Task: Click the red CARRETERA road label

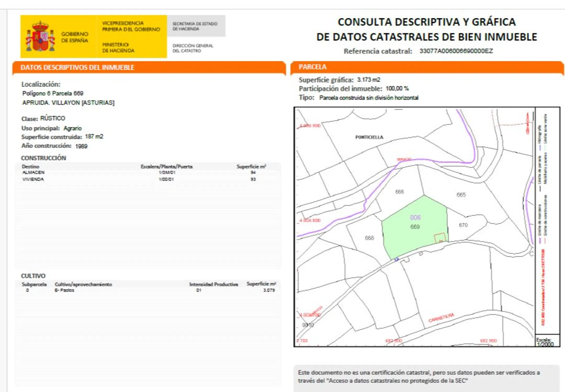Action: tap(441, 318)
